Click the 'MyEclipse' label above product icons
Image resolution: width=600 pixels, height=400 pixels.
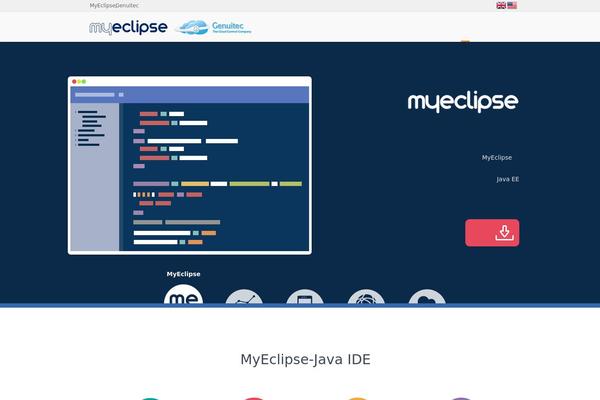coord(183,274)
